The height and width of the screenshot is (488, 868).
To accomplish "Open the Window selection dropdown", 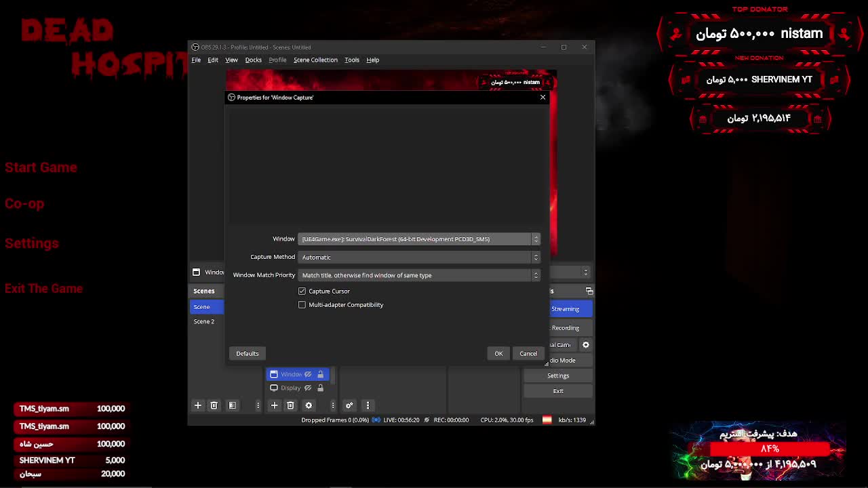I will pyautogui.click(x=418, y=239).
